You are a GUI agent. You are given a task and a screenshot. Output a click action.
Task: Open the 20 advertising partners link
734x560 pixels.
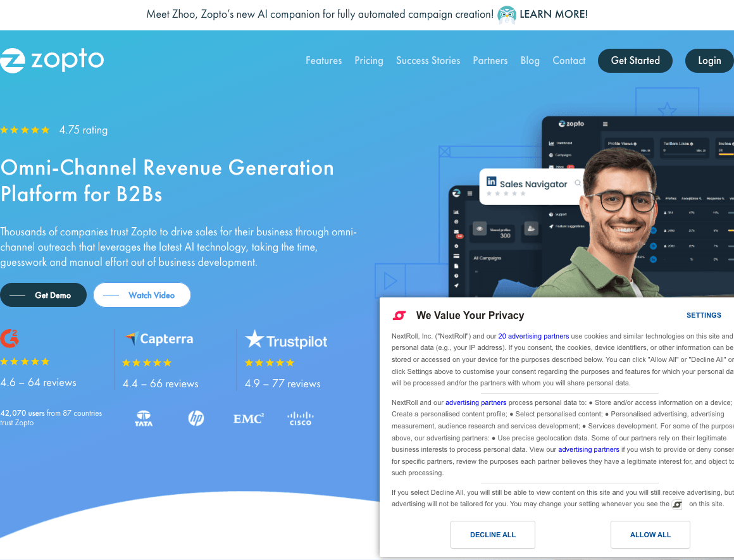coord(533,336)
